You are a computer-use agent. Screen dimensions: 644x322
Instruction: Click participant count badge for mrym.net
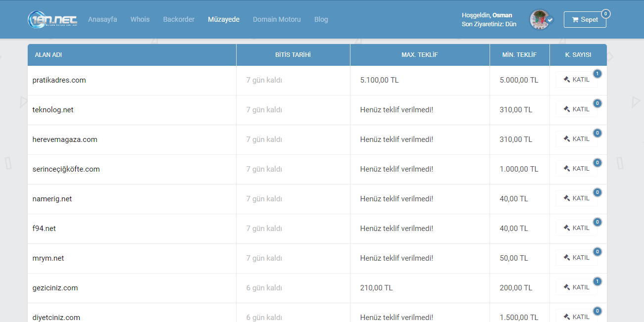[x=597, y=252]
